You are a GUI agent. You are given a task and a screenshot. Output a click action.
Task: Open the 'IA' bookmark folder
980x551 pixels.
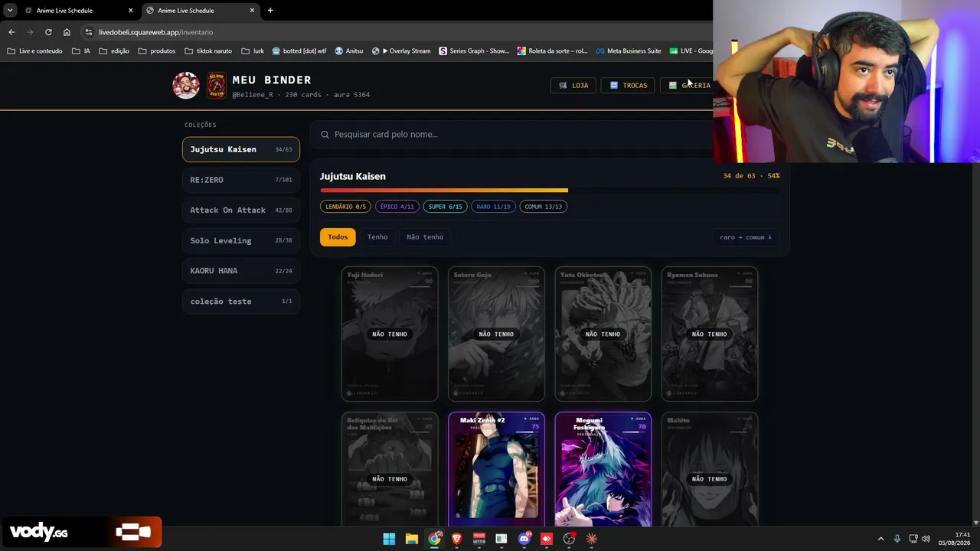click(x=80, y=51)
